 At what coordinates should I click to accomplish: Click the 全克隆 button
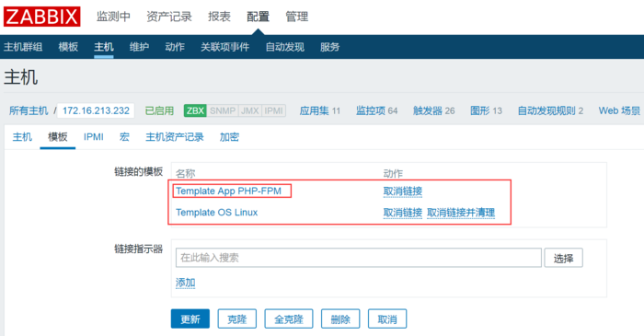[289, 319]
